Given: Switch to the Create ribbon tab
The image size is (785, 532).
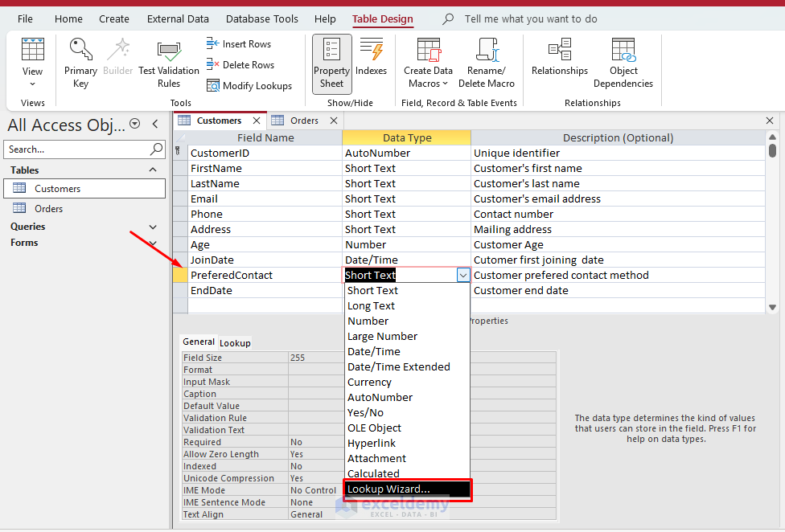Looking at the screenshot, I should 114,19.
